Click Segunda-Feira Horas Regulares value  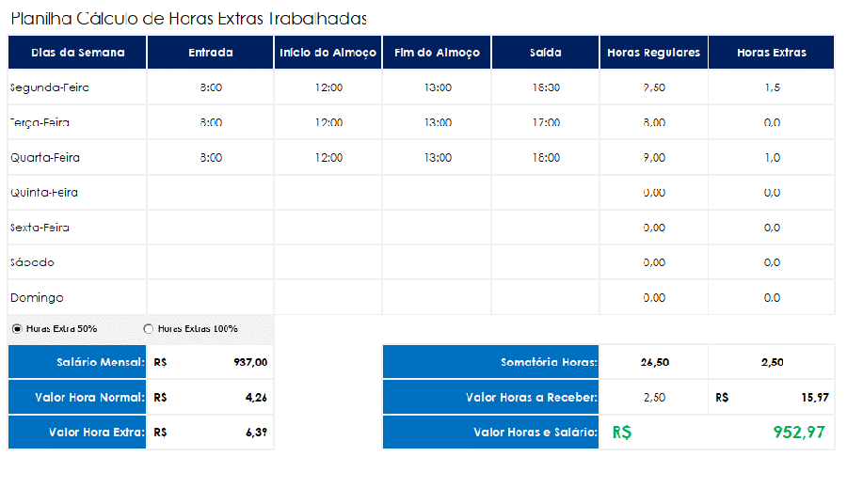pos(654,87)
